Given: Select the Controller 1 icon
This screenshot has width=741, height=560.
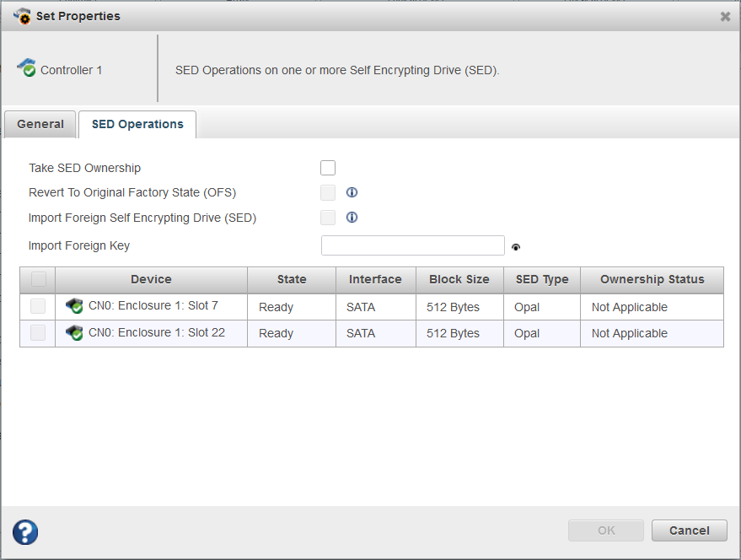Looking at the screenshot, I should point(26,70).
